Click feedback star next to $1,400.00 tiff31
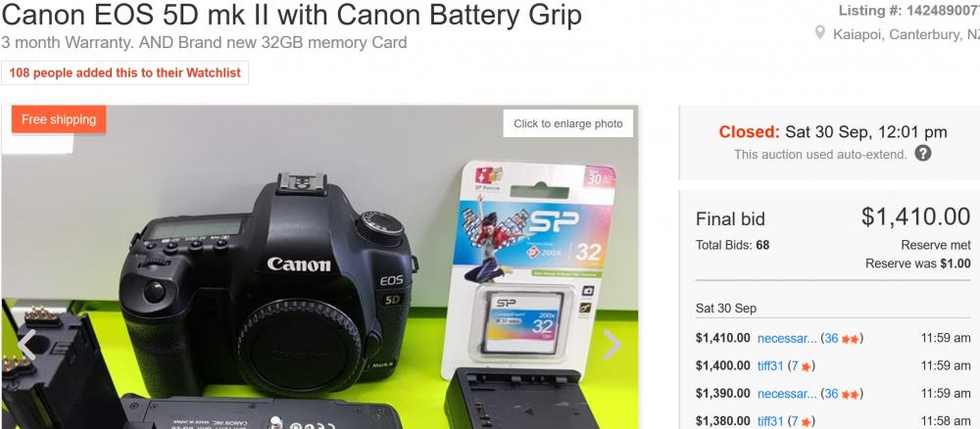The width and height of the screenshot is (980, 429). [807, 366]
